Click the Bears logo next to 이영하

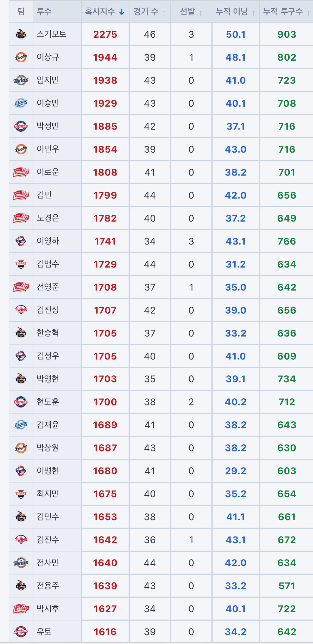click(x=21, y=241)
